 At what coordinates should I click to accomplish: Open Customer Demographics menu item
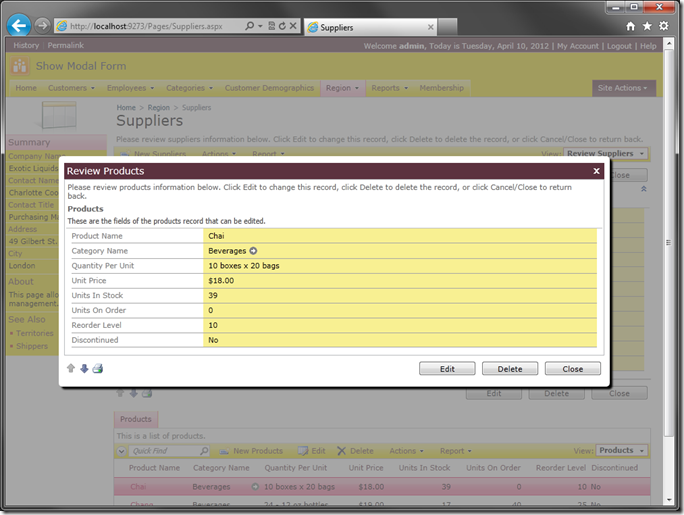(x=269, y=88)
